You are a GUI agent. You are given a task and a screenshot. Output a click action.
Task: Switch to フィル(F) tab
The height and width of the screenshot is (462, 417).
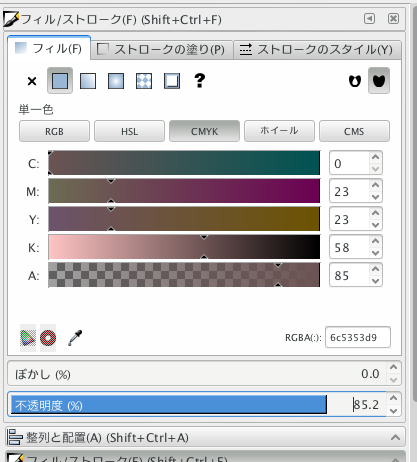click(x=49, y=49)
